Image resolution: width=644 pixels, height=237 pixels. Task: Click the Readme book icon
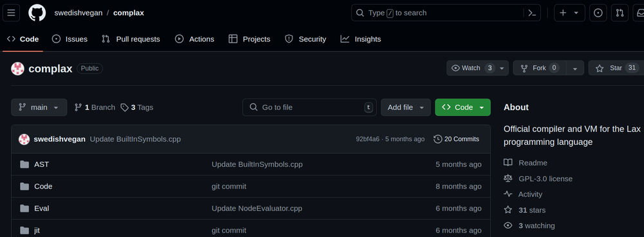point(508,163)
